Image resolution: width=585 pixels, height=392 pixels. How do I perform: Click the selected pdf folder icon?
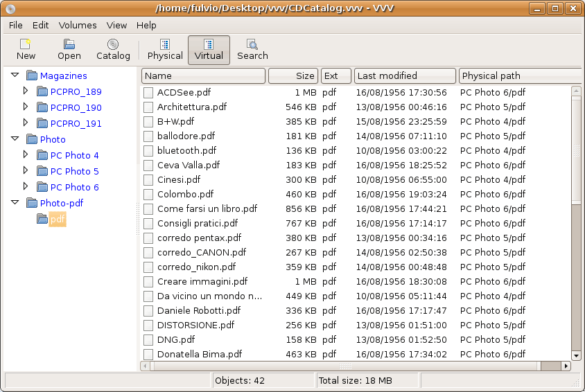click(42, 219)
